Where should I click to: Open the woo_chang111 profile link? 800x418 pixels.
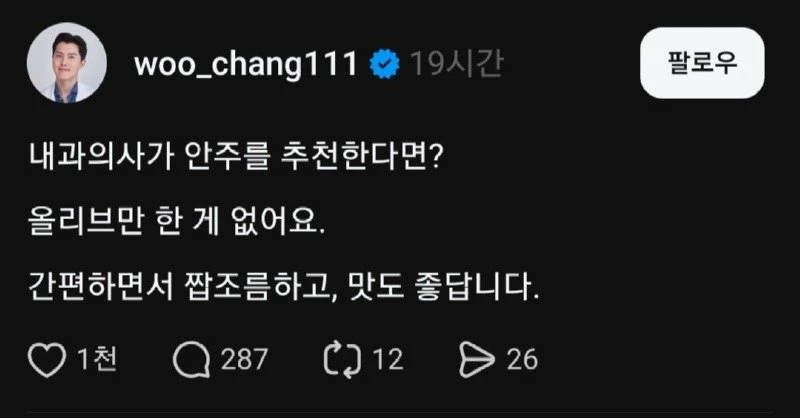244,66
